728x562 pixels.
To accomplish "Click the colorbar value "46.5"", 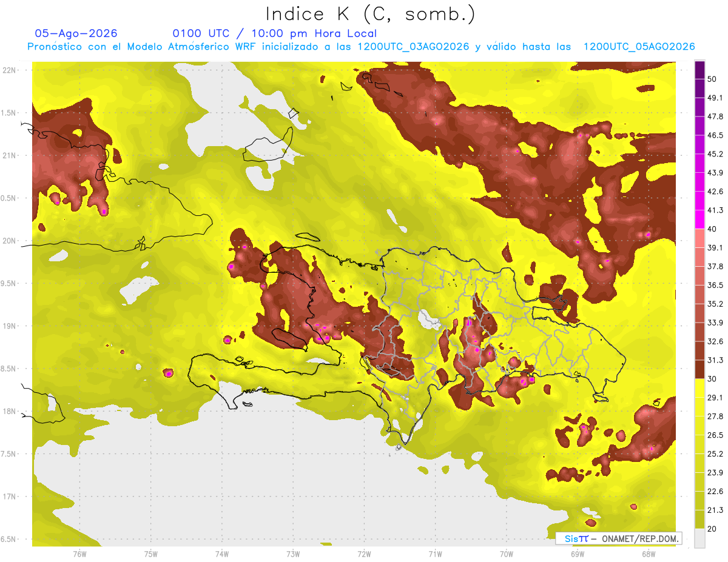I will point(715,135).
